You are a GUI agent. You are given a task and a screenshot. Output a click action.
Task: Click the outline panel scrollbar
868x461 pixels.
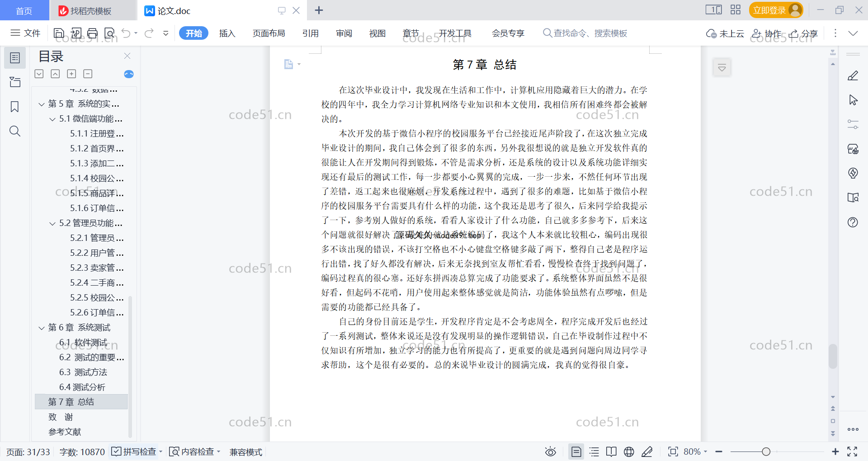coord(130,366)
